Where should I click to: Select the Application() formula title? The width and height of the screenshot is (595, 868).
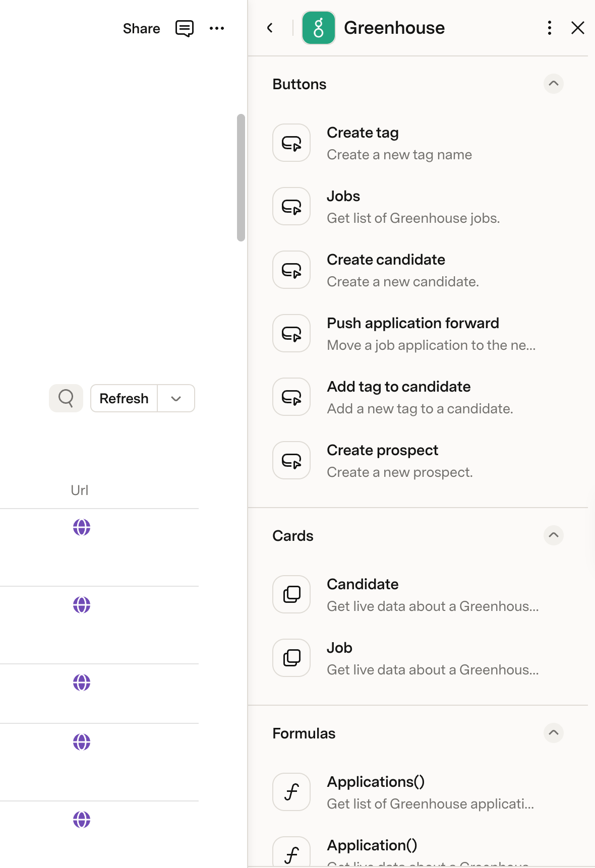tap(372, 845)
